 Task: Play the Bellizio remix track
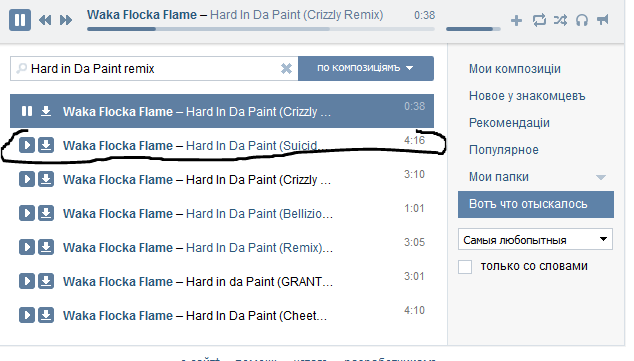(x=27, y=213)
